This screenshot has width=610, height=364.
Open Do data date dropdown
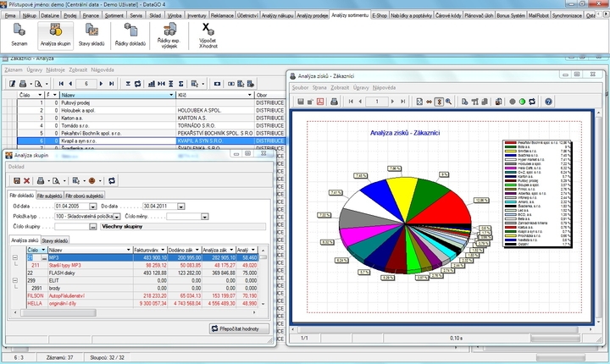point(181,207)
